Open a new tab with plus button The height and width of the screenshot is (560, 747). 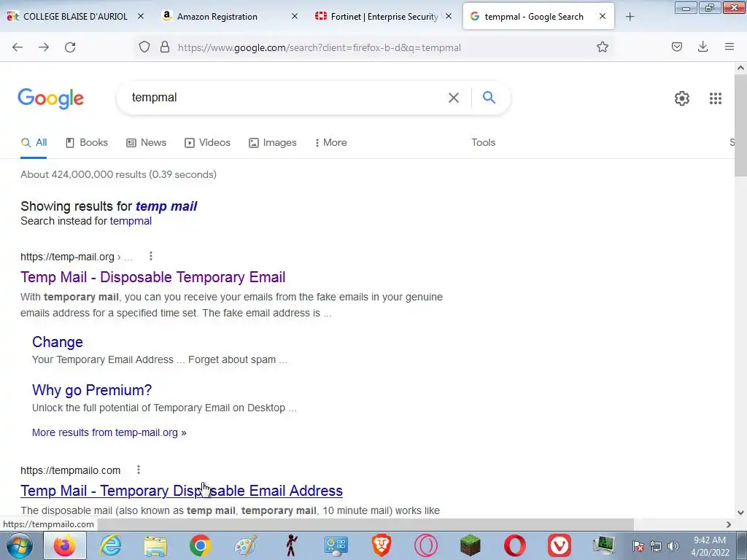(x=630, y=17)
